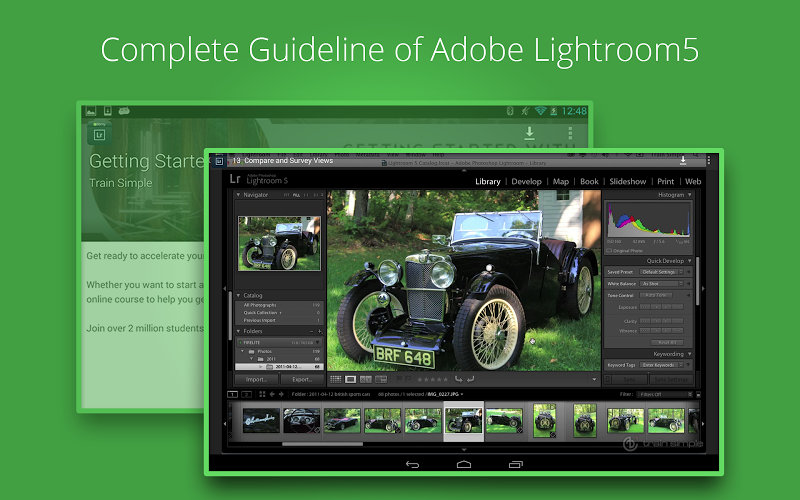Collapse the Histogram panel
This screenshot has height=500, width=800.
690,195
